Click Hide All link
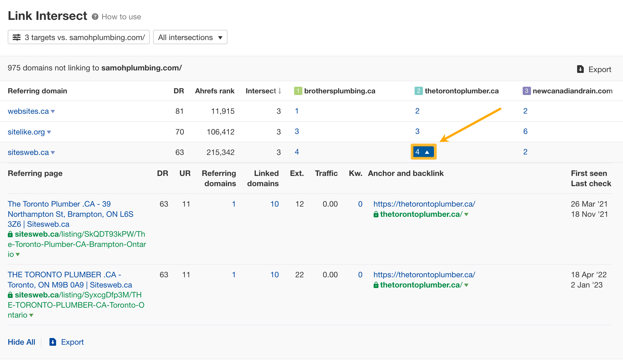The height and width of the screenshot is (364, 623). click(x=21, y=342)
